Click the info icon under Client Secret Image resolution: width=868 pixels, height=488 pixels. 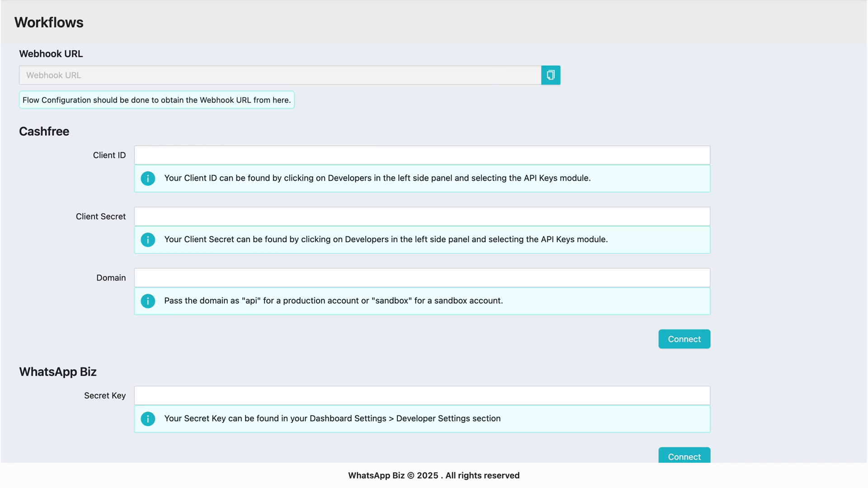pos(148,239)
